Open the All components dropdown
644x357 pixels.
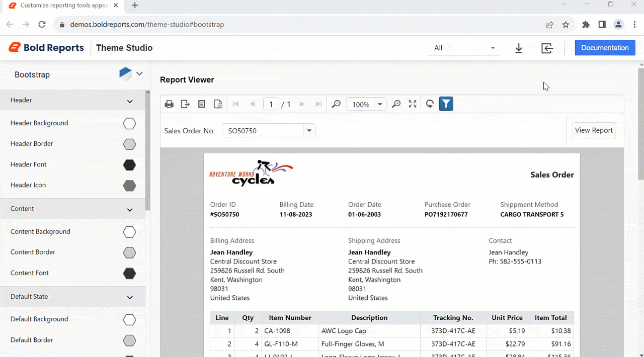(493, 48)
